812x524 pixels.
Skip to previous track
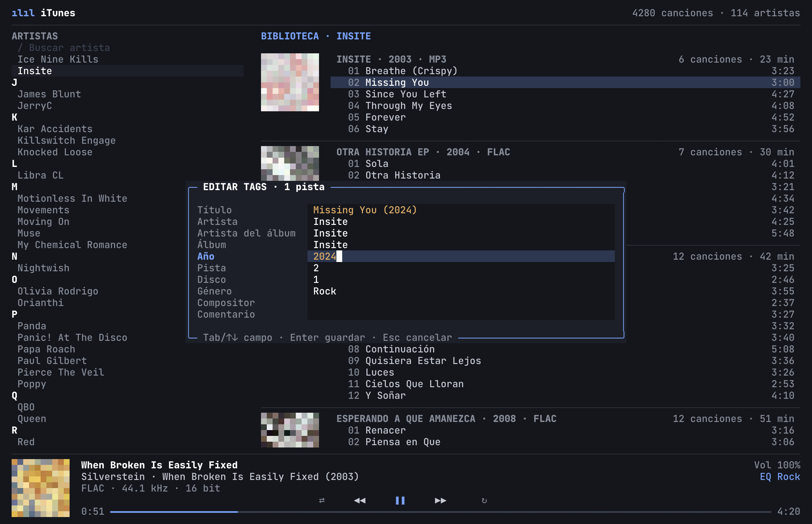click(x=360, y=500)
